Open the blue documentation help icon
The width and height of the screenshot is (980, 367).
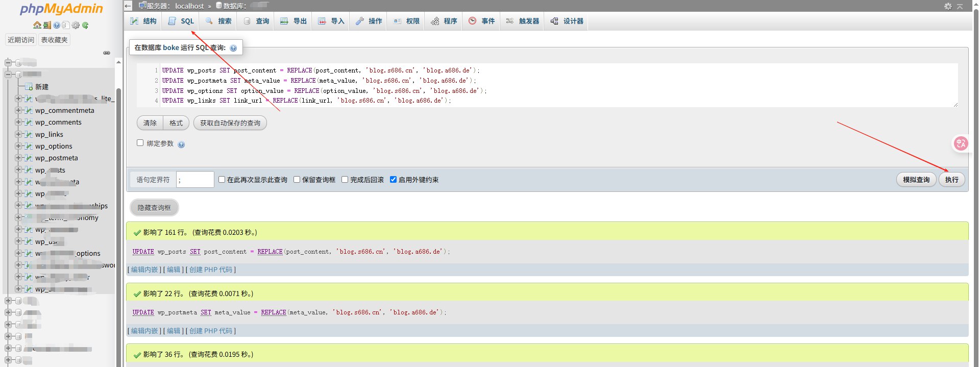click(56, 25)
